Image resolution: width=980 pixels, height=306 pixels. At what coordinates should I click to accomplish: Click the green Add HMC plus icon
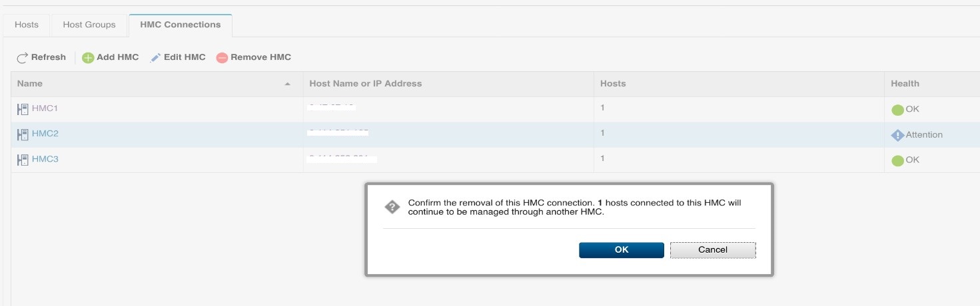tap(88, 58)
